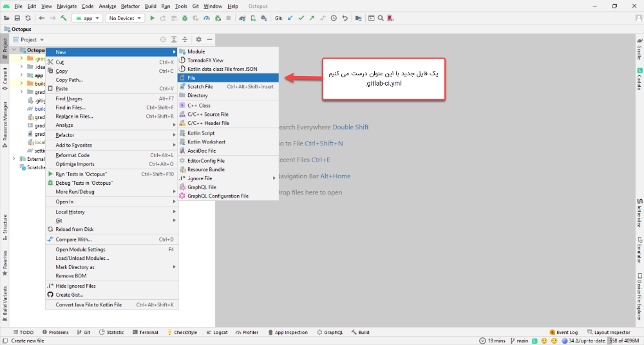Screen dimensions: 644x345
Task: Open the app run configuration dropdown
Action: 88,18
